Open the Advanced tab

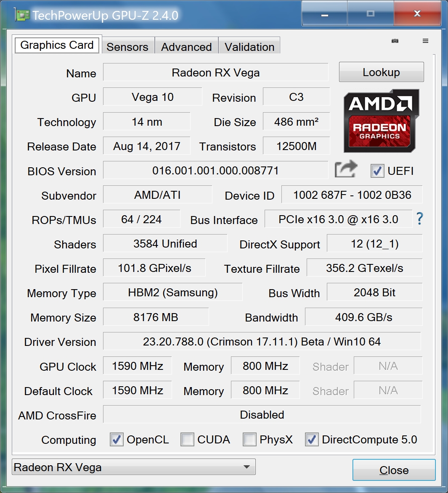186,47
